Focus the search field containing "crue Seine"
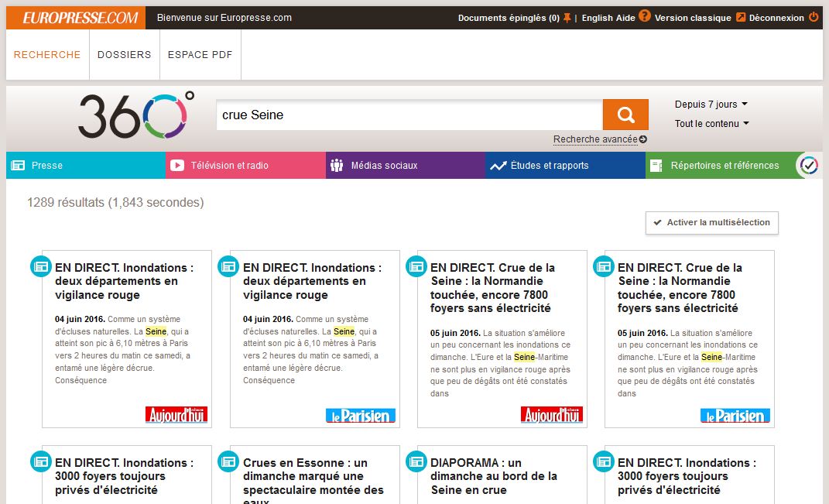 click(x=409, y=115)
